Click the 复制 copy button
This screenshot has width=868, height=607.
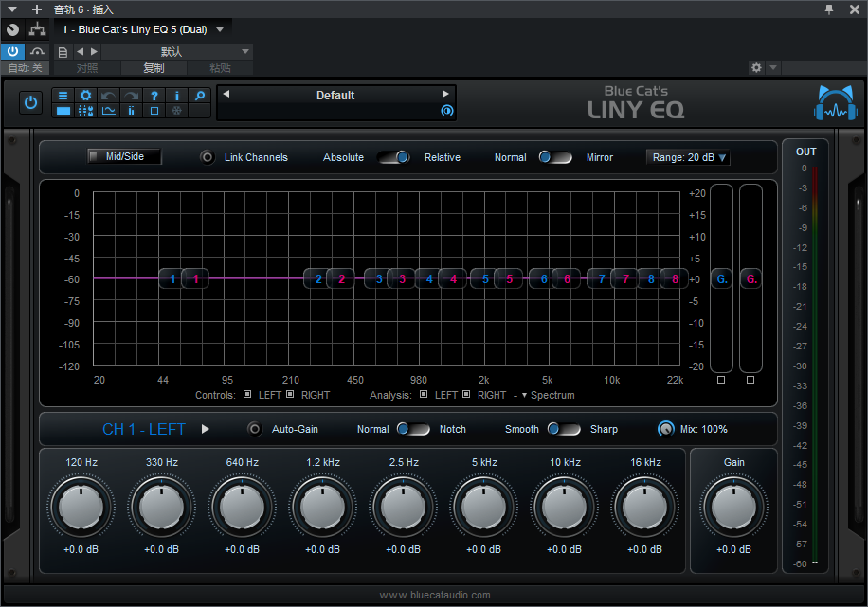[154, 68]
